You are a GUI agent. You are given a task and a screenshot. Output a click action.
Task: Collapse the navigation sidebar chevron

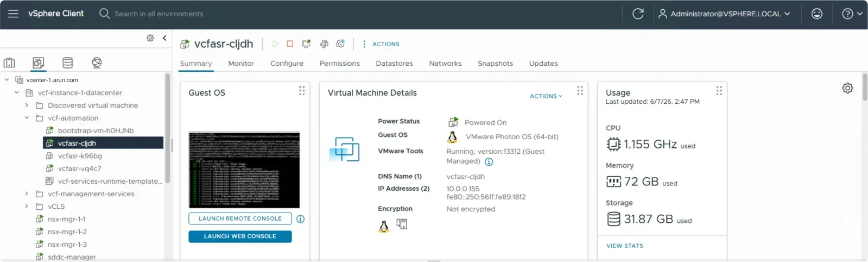pyautogui.click(x=164, y=38)
